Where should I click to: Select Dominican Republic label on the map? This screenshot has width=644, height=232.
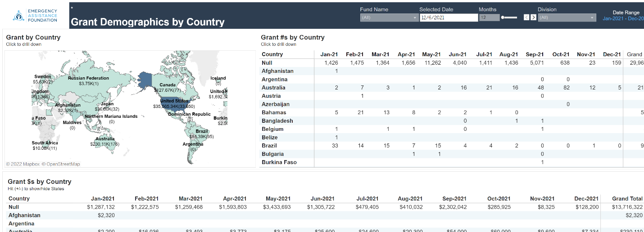pyautogui.click(x=189, y=114)
